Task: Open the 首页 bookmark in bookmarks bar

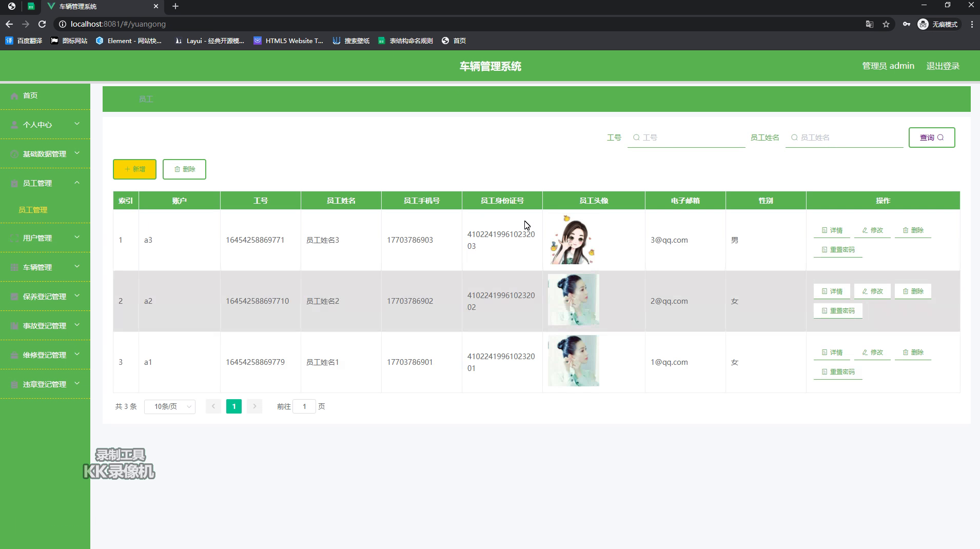Action: point(454,41)
